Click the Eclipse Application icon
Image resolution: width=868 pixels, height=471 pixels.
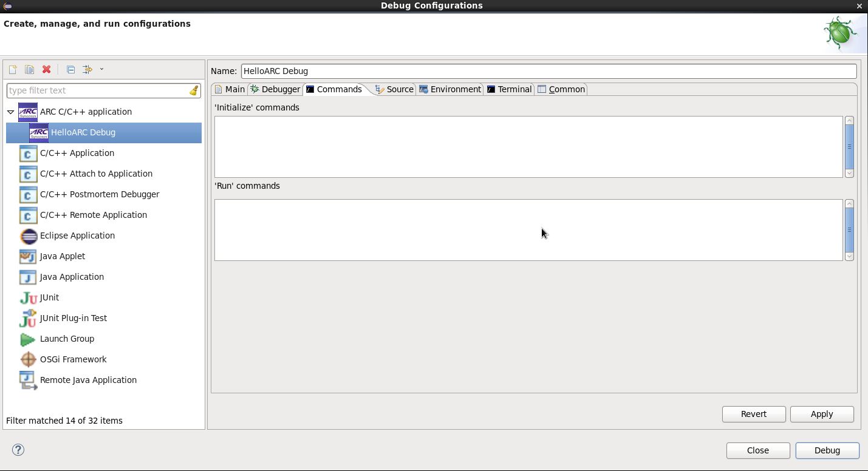click(29, 235)
